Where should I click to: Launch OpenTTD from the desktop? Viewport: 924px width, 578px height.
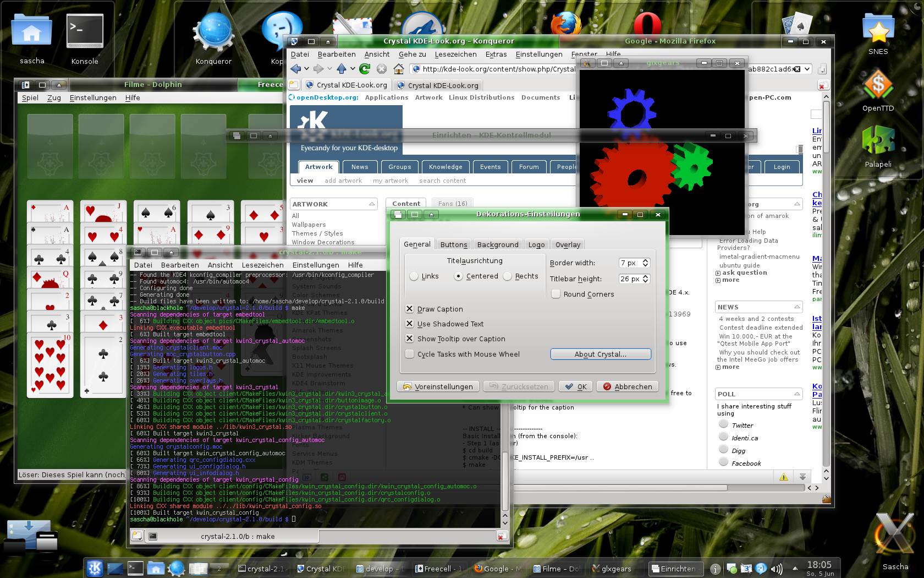[x=878, y=91]
